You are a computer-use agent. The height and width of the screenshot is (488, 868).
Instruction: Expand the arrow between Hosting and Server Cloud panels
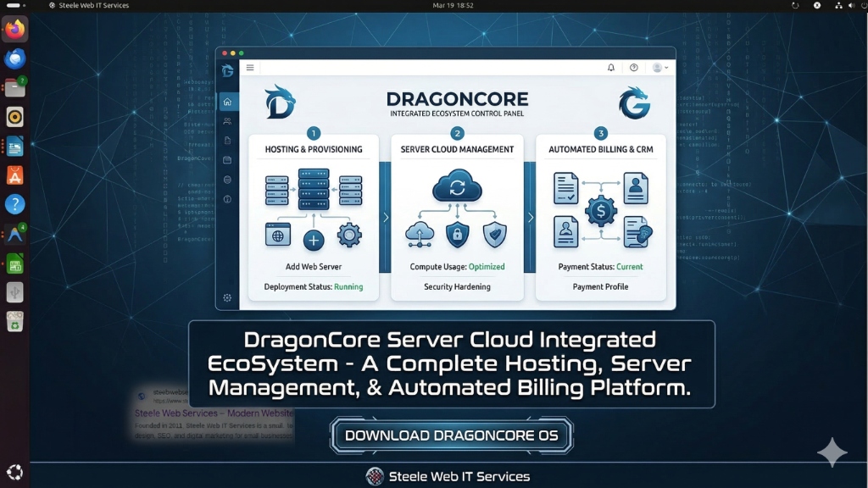coord(386,218)
